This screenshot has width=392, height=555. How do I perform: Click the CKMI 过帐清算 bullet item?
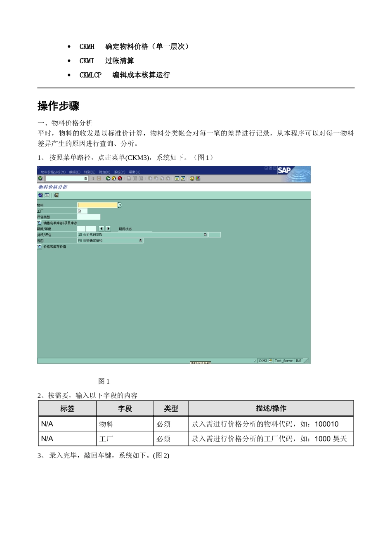(x=107, y=61)
